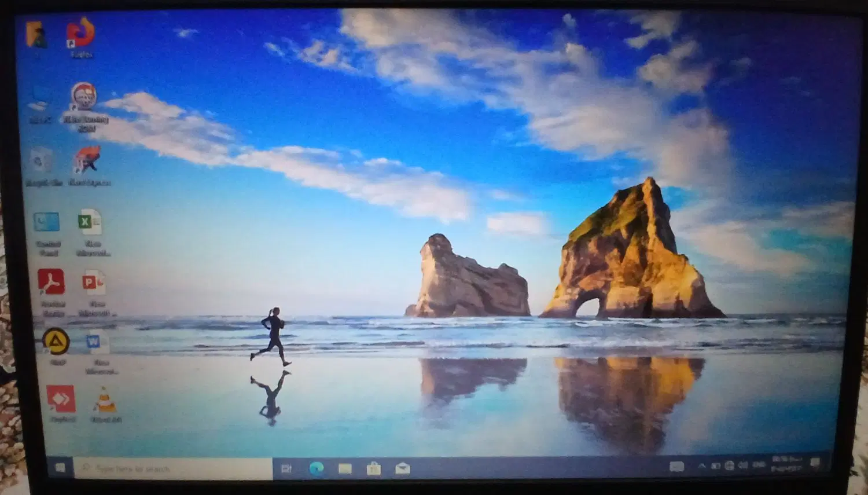Open network status tray icon
Viewport: 868px width, 495px height.
click(x=729, y=465)
